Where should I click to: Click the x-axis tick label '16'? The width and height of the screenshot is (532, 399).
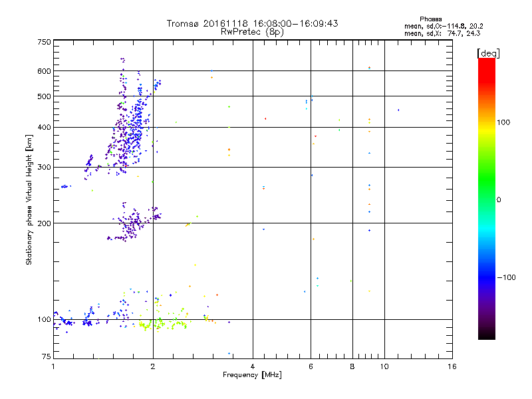click(452, 366)
